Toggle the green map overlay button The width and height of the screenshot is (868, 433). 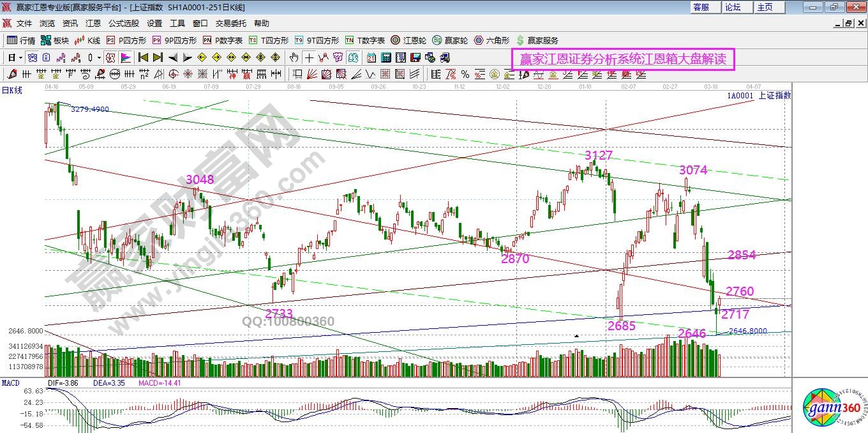coord(353,57)
